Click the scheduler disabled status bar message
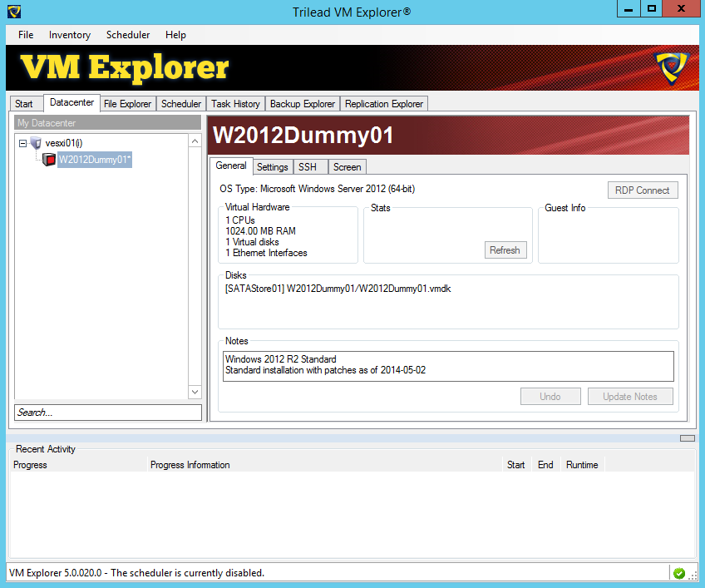This screenshot has width=705, height=588. [136, 573]
